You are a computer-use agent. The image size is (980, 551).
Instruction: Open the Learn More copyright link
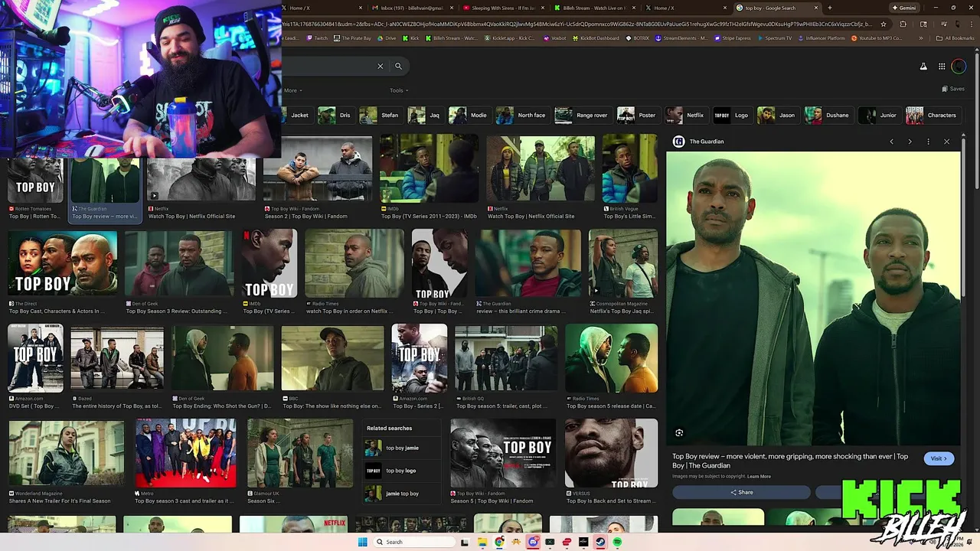pos(759,476)
